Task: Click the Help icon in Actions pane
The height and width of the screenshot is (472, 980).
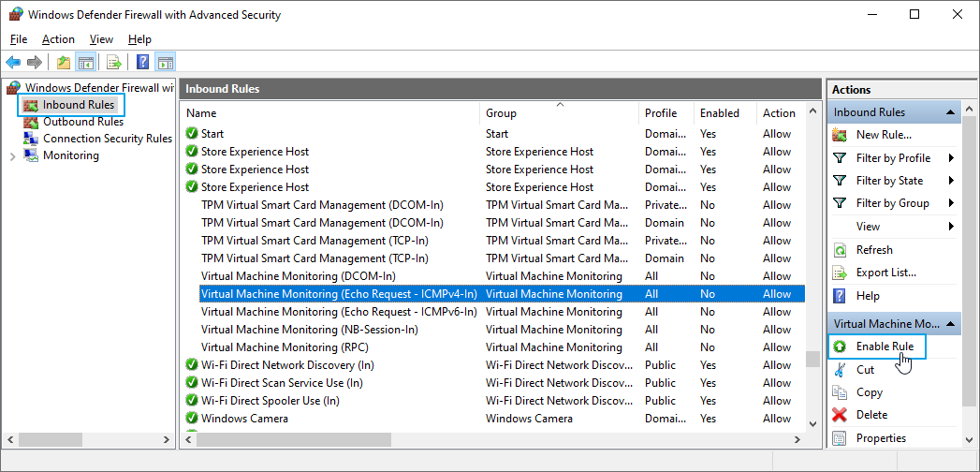Action: click(x=840, y=296)
